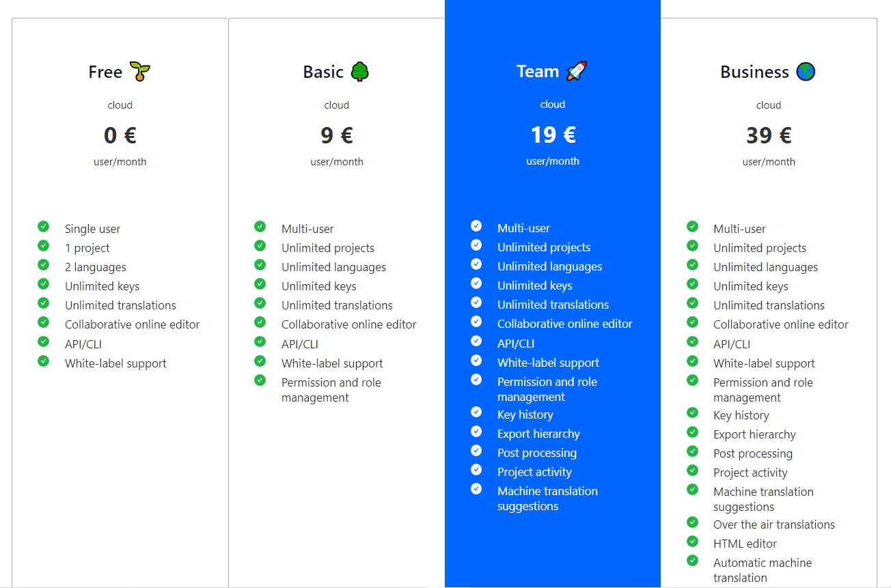The width and height of the screenshot is (891, 588).
Task: Click the rocket icon next to Team
Action: coord(577,71)
